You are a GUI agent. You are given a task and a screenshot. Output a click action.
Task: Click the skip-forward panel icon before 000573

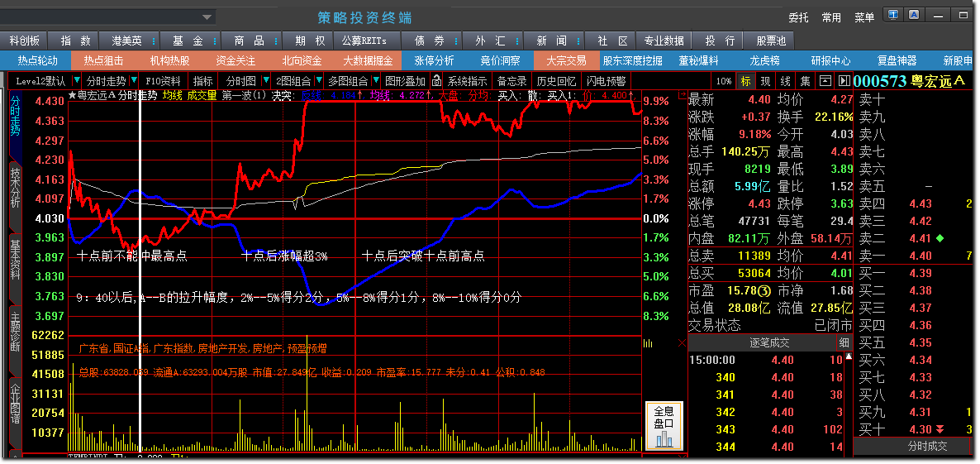pos(844,81)
